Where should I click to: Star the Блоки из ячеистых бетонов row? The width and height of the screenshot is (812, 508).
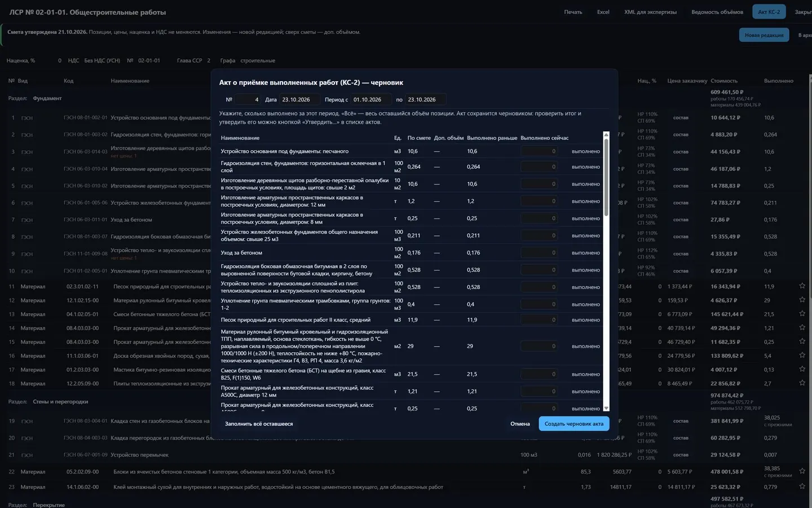coord(802,471)
